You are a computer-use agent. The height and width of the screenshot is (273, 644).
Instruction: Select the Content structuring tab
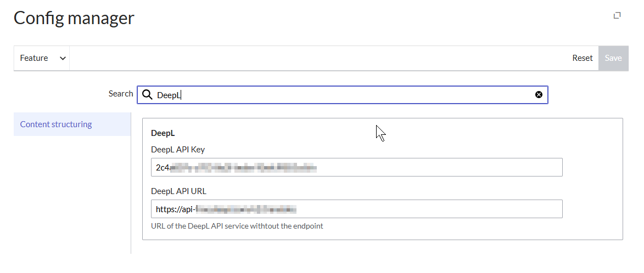click(56, 124)
